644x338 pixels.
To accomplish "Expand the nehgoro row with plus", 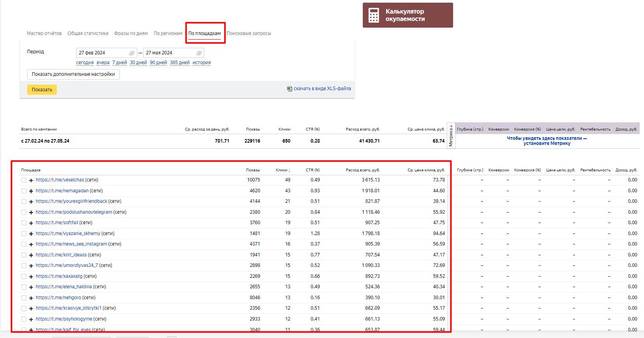I will click(x=31, y=298).
